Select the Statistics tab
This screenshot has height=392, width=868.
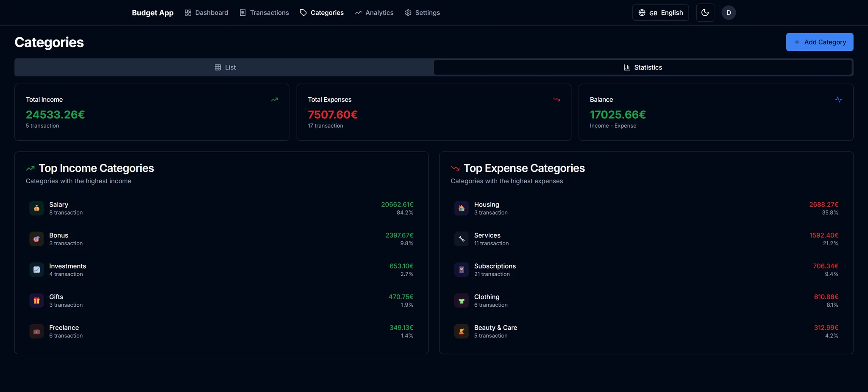point(643,67)
